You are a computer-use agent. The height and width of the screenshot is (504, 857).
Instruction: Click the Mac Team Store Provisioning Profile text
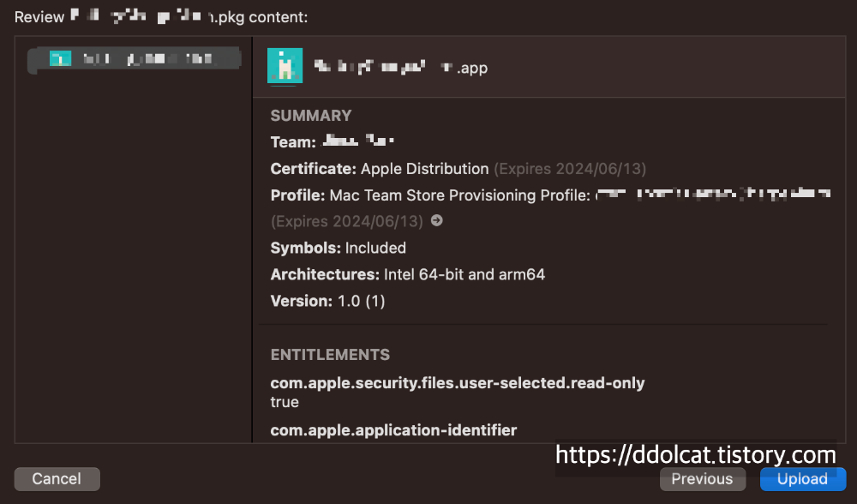click(x=459, y=195)
